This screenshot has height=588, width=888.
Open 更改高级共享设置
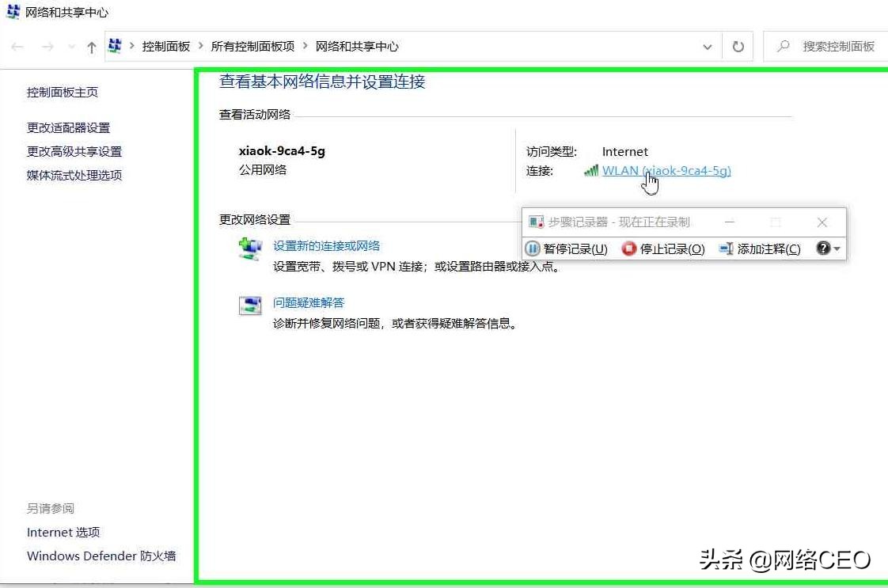(x=74, y=151)
